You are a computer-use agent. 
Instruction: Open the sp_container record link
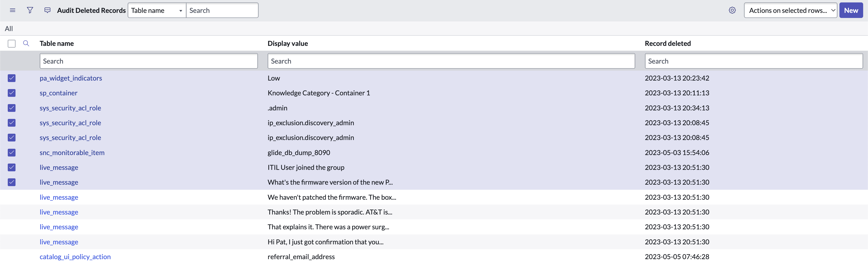(58, 93)
